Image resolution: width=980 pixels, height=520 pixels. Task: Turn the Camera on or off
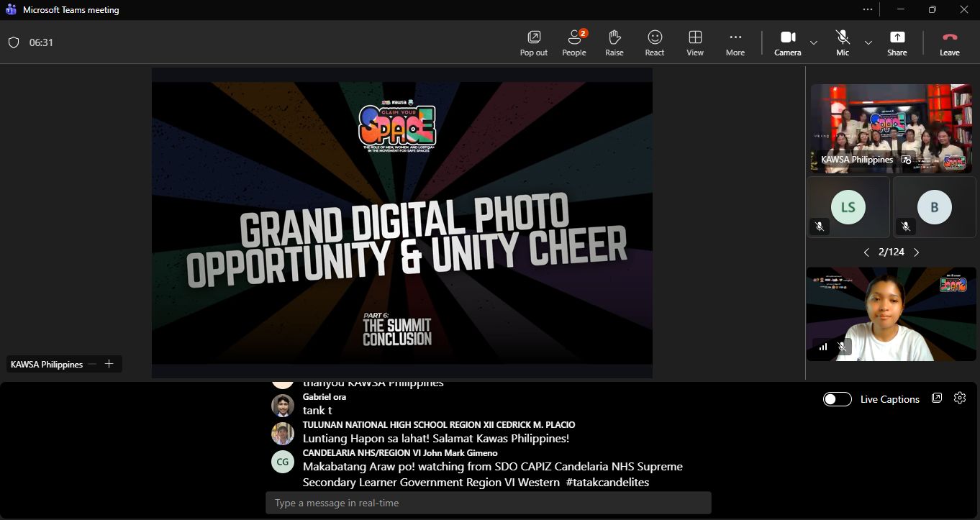click(x=788, y=43)
